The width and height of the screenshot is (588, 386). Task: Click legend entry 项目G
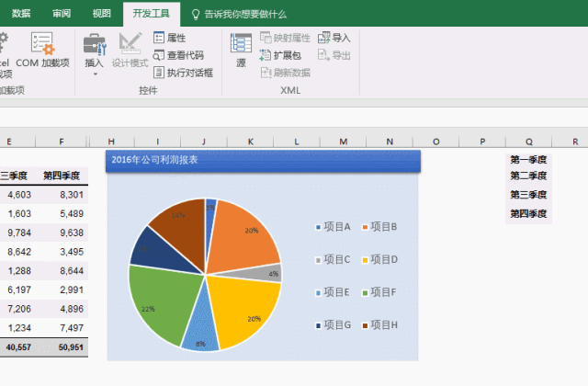click(333, 324)
